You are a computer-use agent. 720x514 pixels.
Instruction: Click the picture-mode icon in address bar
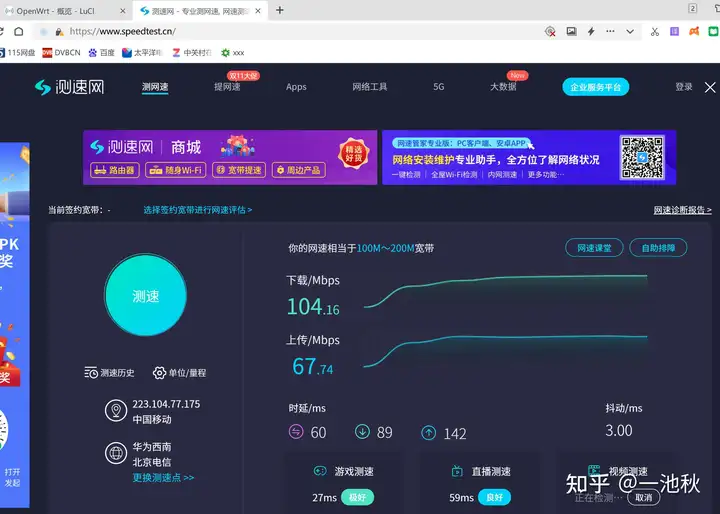571,31
